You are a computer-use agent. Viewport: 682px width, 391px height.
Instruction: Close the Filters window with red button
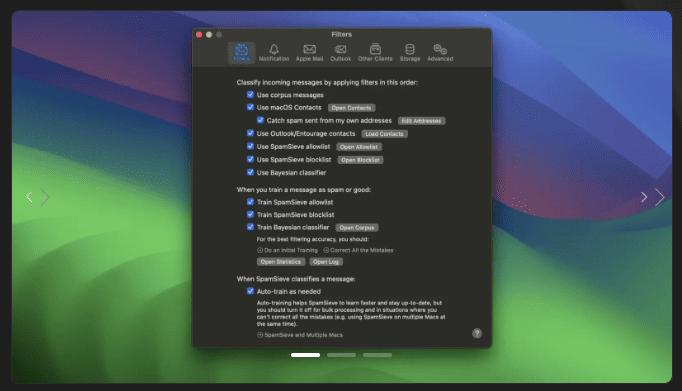[199, 34]
